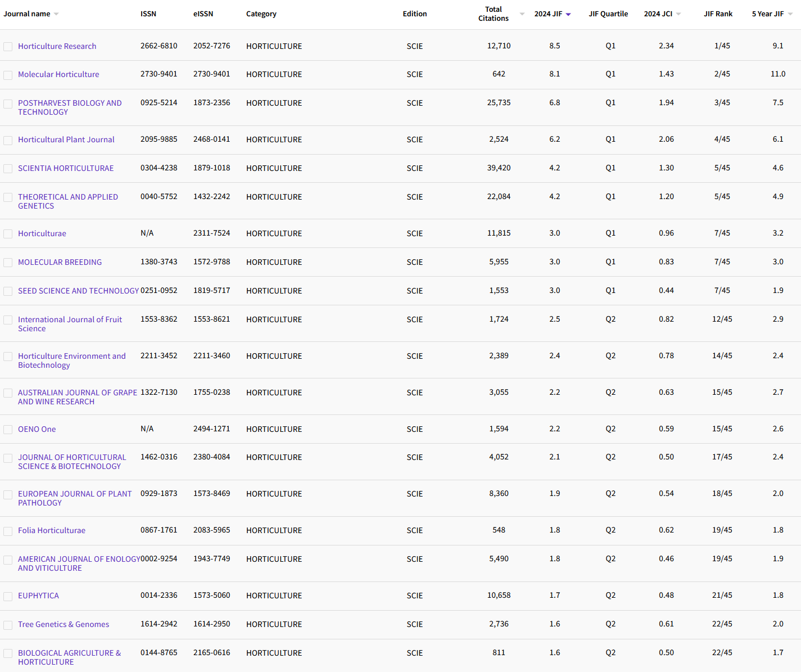Tick the Scientia Horticulturae checkbox
The image size is (801, 672).
[x=8, y=169]
